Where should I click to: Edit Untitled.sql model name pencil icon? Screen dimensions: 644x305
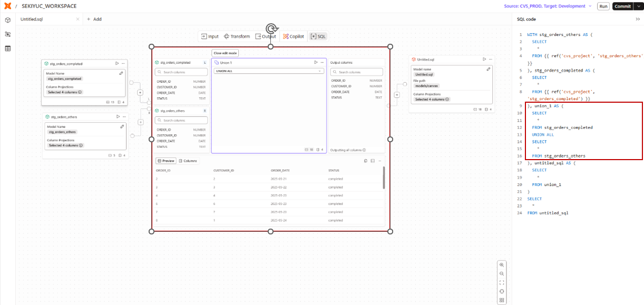(x=489, y=69)
